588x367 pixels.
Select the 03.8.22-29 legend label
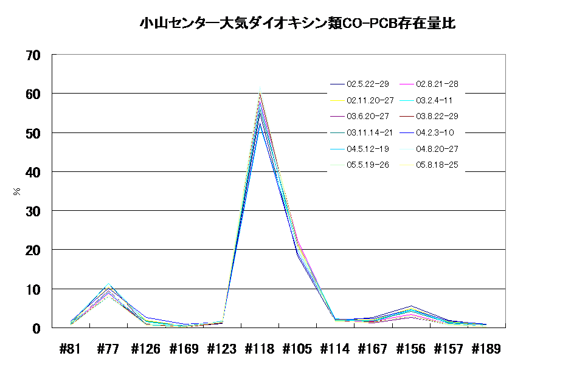[437, 116]
